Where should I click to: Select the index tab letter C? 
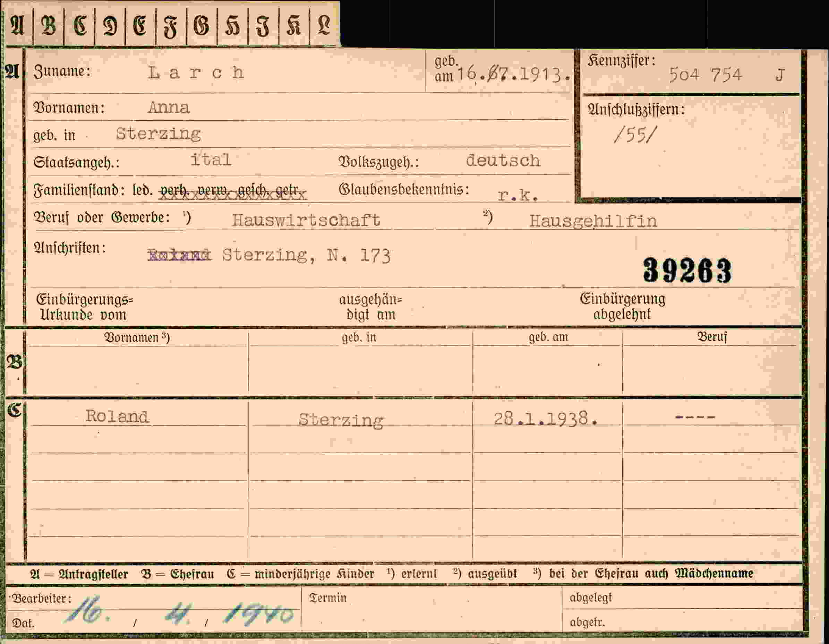[80, 26]
